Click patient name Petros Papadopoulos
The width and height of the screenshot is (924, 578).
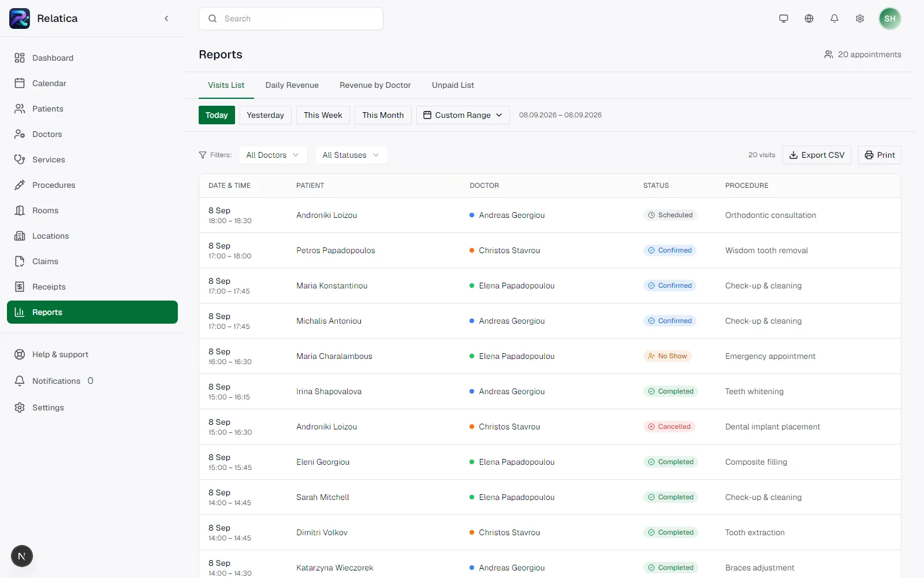[x=336, y=250]
